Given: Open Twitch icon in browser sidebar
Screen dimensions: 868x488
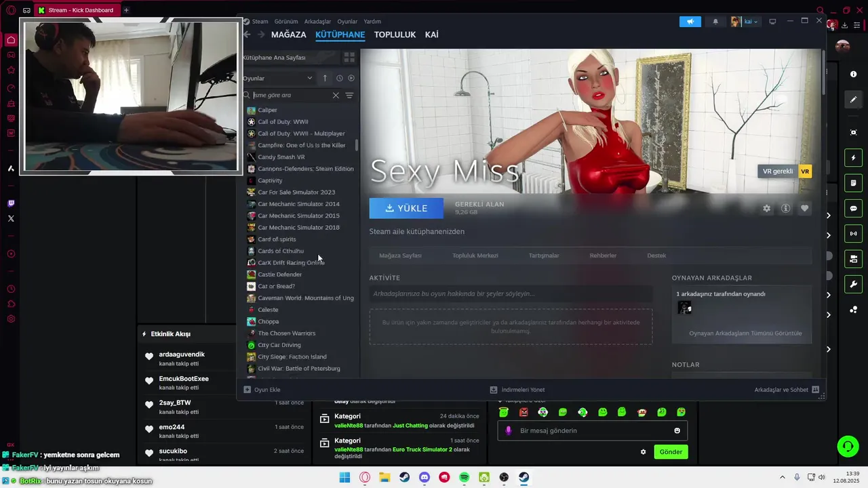Looking at the screenshot, I should click(11, 203).
